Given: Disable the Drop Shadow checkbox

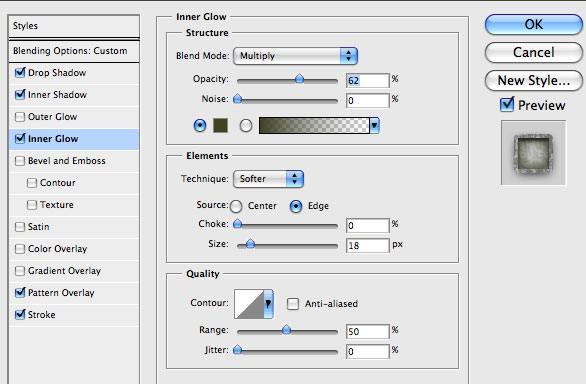Looking at the screenshot, I should coord(20,72).
